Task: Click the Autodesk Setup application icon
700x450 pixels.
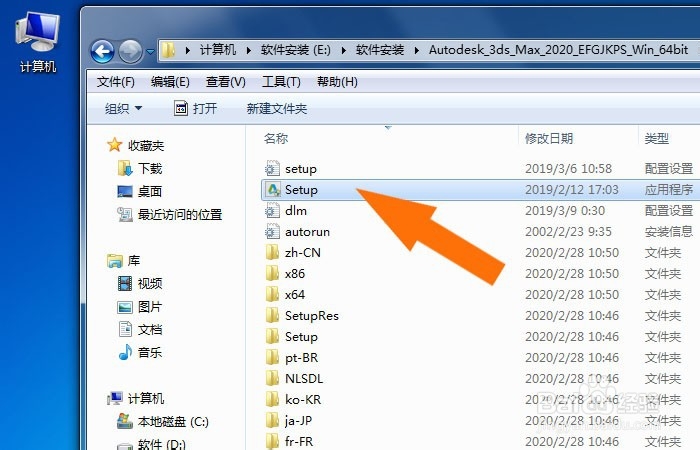Action: [x=272, y=190]
